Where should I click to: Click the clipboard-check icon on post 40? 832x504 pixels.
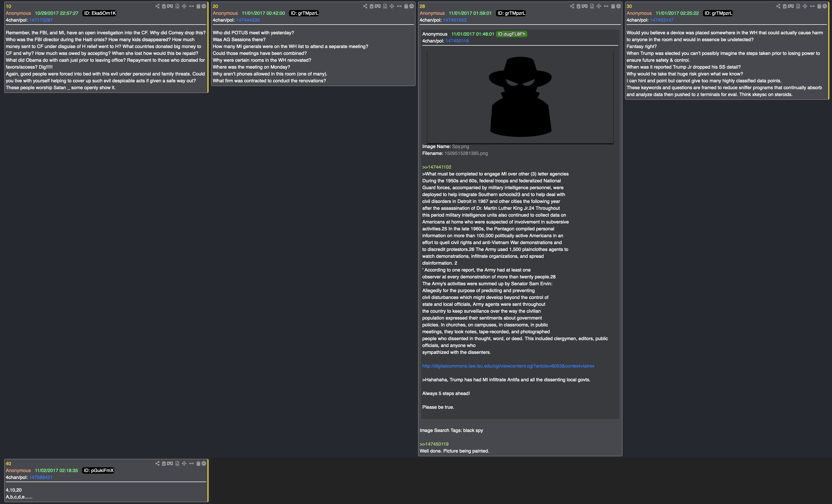164,463
